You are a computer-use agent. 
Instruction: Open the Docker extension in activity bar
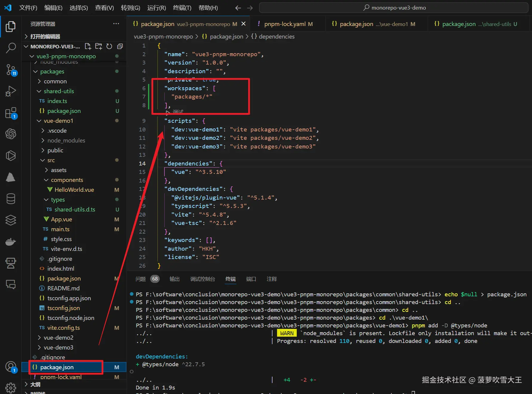point(11,242)
